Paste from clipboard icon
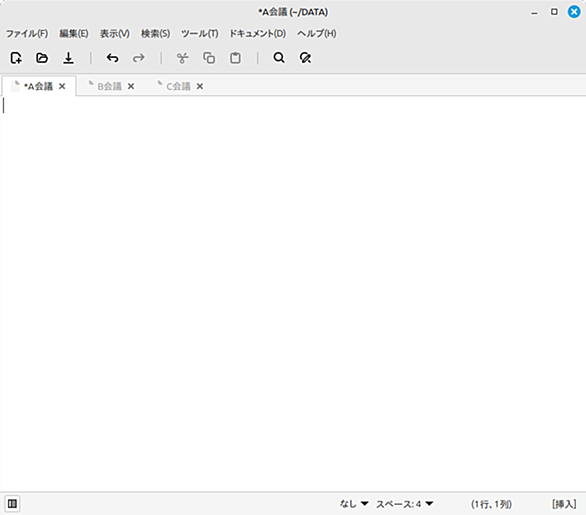The width and height of the screenshot is (586, 515). tap(235, 58)
